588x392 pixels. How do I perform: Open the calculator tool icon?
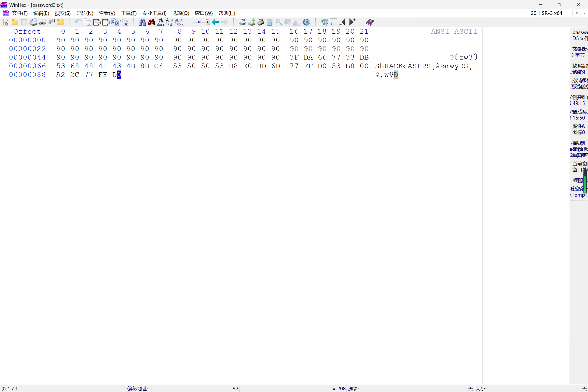[270, 22]
